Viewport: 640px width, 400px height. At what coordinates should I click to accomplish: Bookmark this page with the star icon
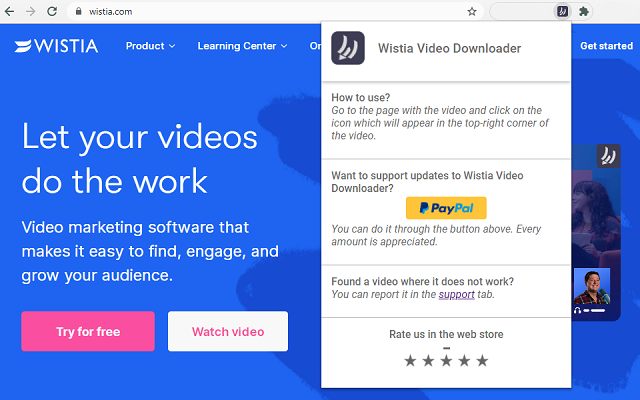click(x=472, y=11)
